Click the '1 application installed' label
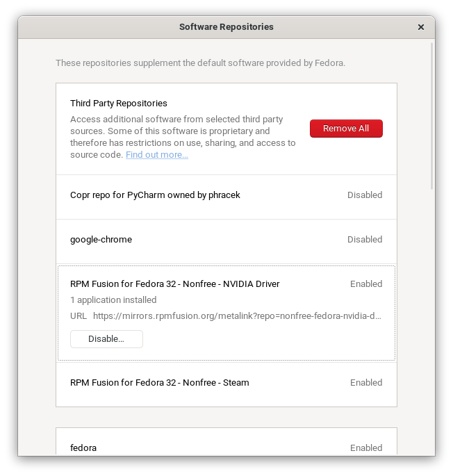453x476 pixels. [113, 300]
